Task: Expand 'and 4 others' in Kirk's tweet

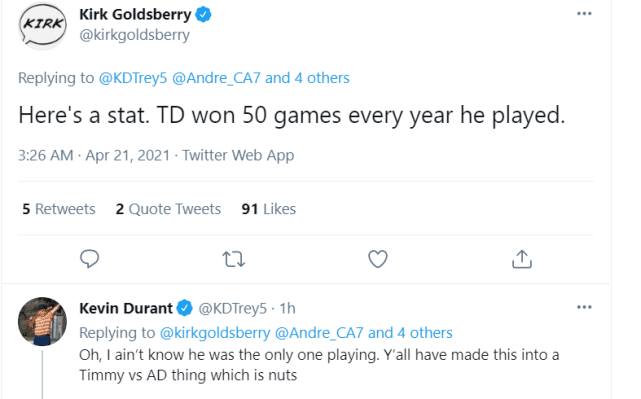Action: (307, 78)
